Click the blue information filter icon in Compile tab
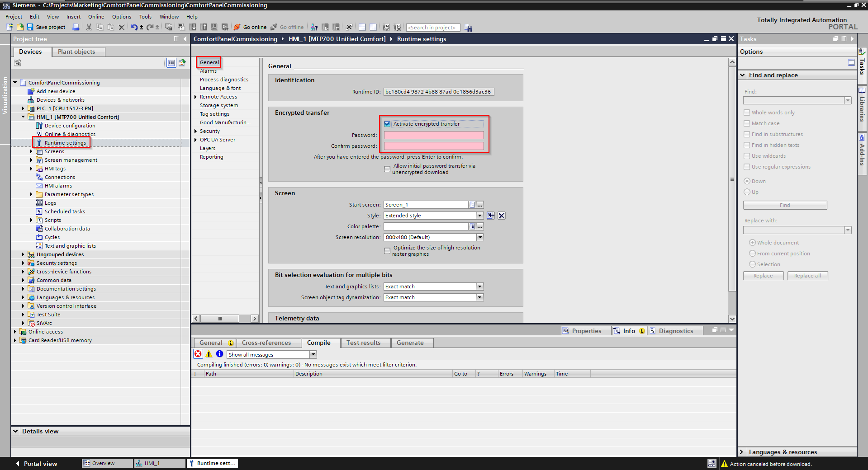868x470 pixels. (x=219, y=354)
